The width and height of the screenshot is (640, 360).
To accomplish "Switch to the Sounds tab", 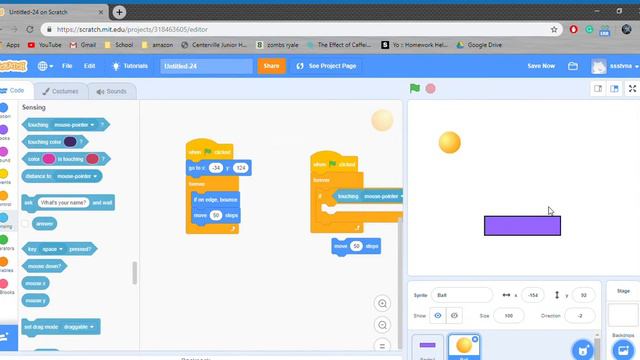I will click(x=111, y=91).
